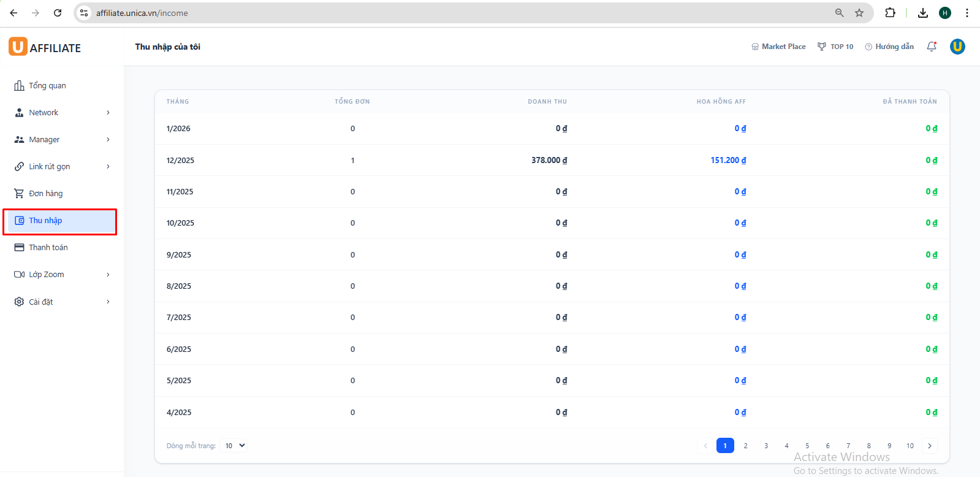Click the browser zoom magnifier icon
The height and width of the screenshot is (477, 980).
point(839,13)
